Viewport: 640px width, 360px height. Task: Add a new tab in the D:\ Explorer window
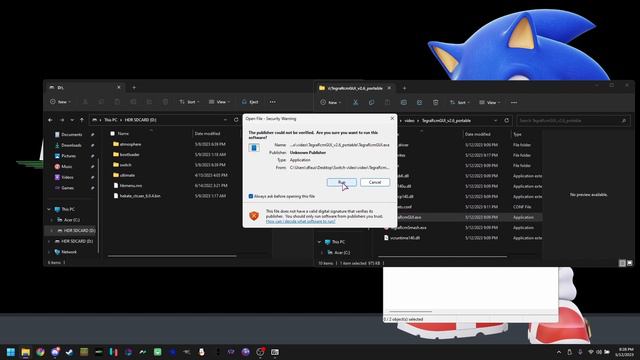point(134,87)
